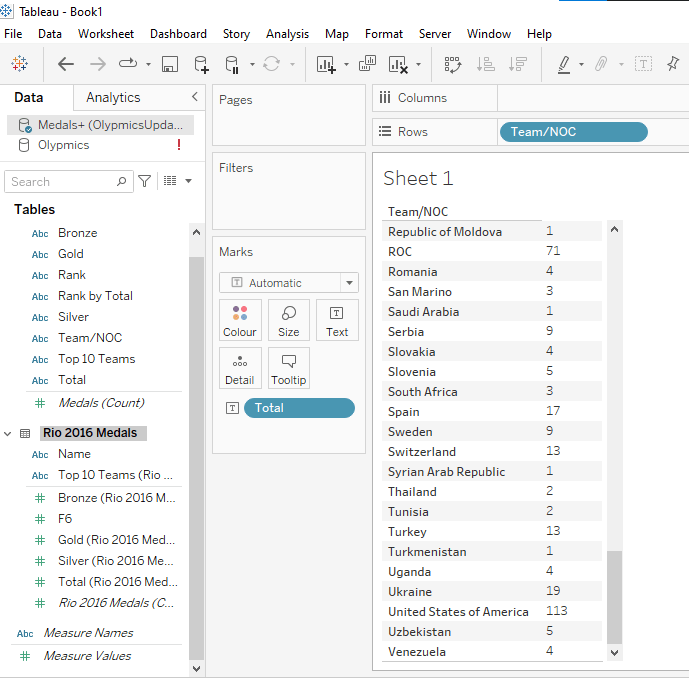Click the Save workbook icon
This screenshot has height=678, width=689.
click(170, 64)
